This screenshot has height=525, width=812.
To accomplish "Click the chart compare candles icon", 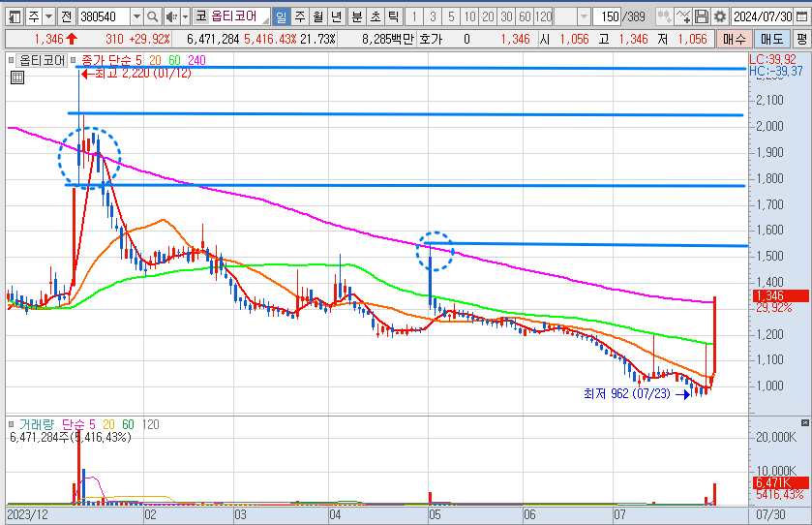I will click(664, 17).
